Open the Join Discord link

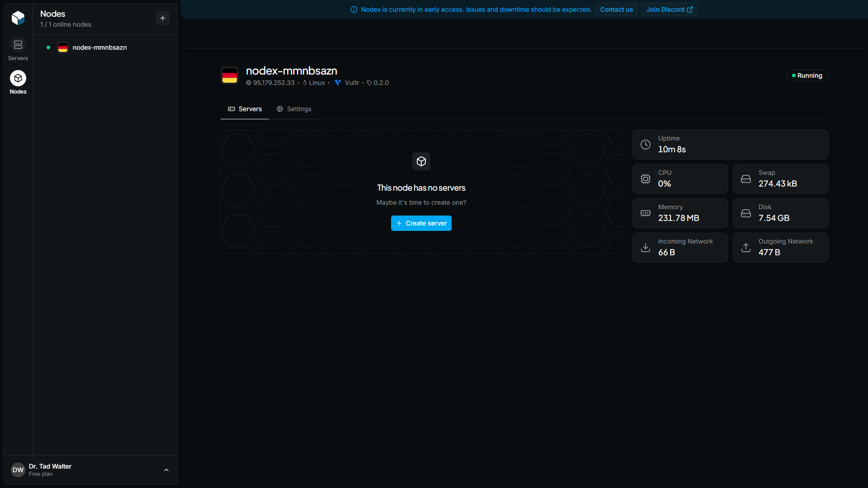click(x=670, y=9)
